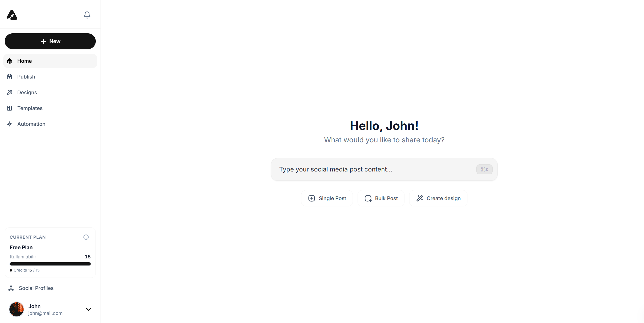
Task: Click the app logo in the sidebar
Action: [x=12, y=15]
